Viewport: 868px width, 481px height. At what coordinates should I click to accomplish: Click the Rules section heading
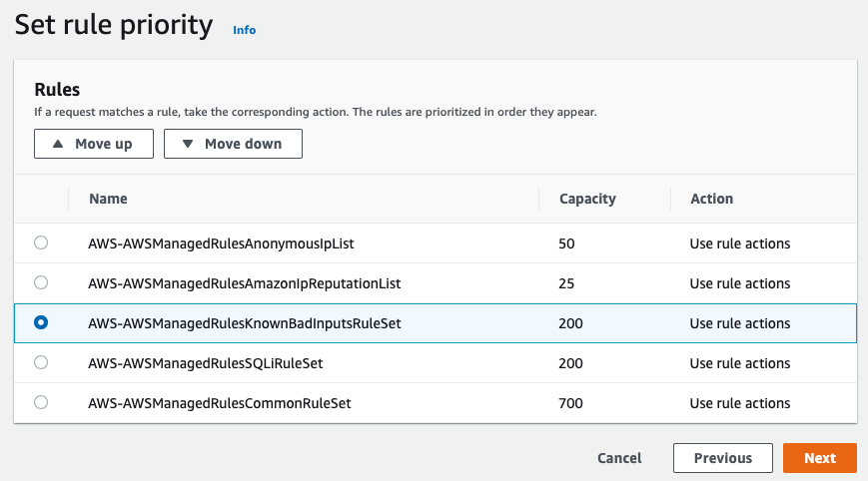tap(57, 90)
